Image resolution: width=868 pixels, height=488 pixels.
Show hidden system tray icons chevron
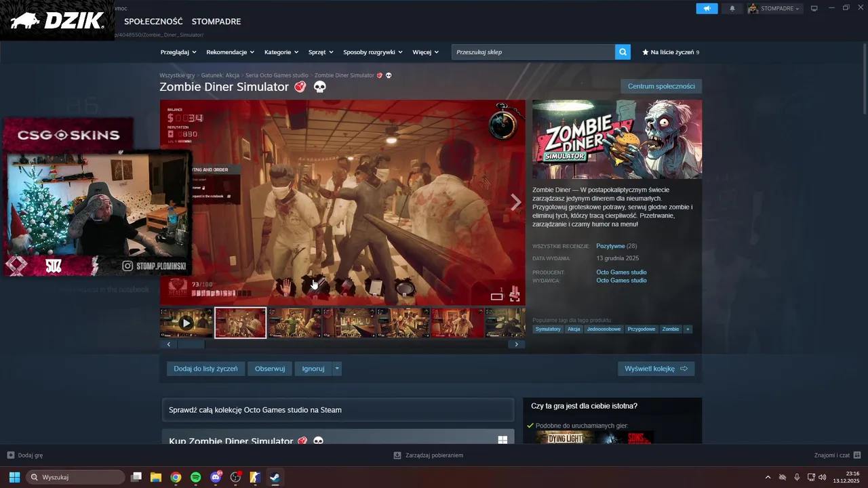768,477
